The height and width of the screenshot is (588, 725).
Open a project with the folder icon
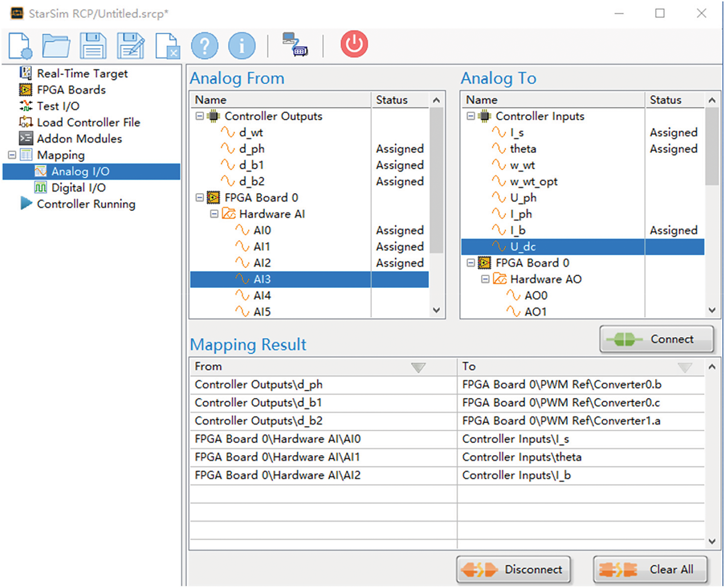point(56,46)
